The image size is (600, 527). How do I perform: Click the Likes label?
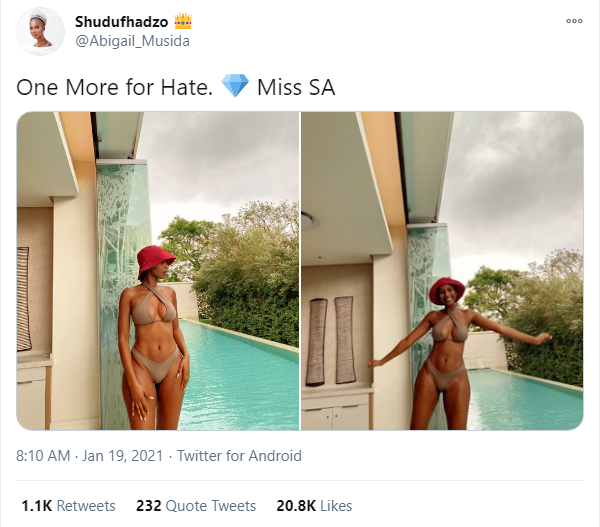pos(336,506)
